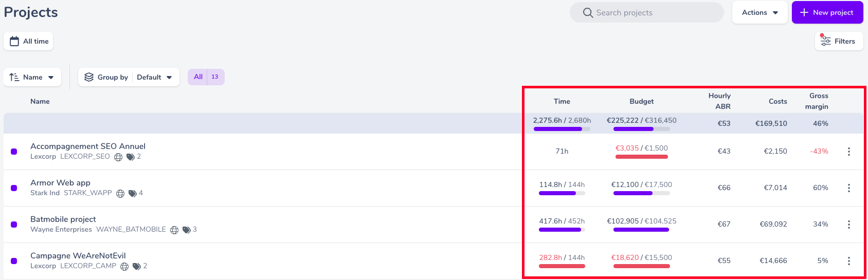
Task: Open the three-dot menu for Campagne WeAreNotEvil
Action: (x=848, y=260)
